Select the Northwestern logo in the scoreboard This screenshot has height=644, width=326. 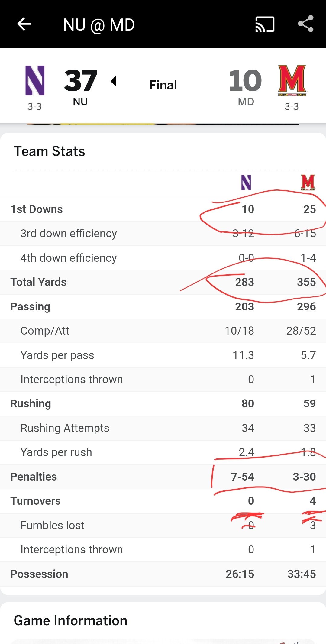pos(34,80)
